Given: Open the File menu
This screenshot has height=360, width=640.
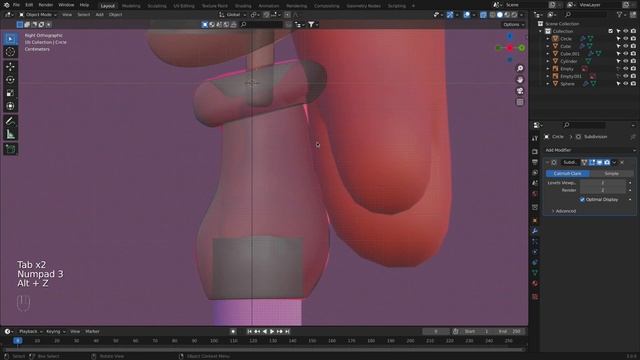Looking at the screenshot, I should tap(16, 5).
